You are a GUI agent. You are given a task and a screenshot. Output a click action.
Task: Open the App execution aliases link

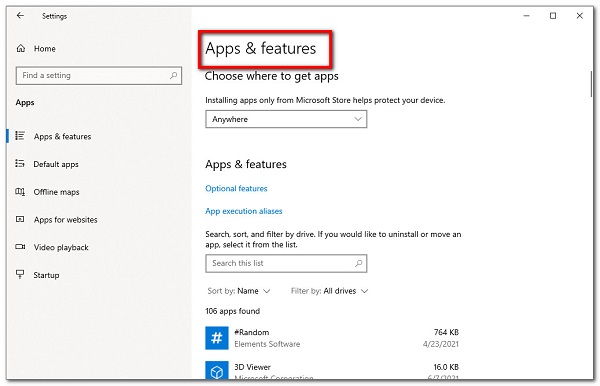tap(244, 211)
